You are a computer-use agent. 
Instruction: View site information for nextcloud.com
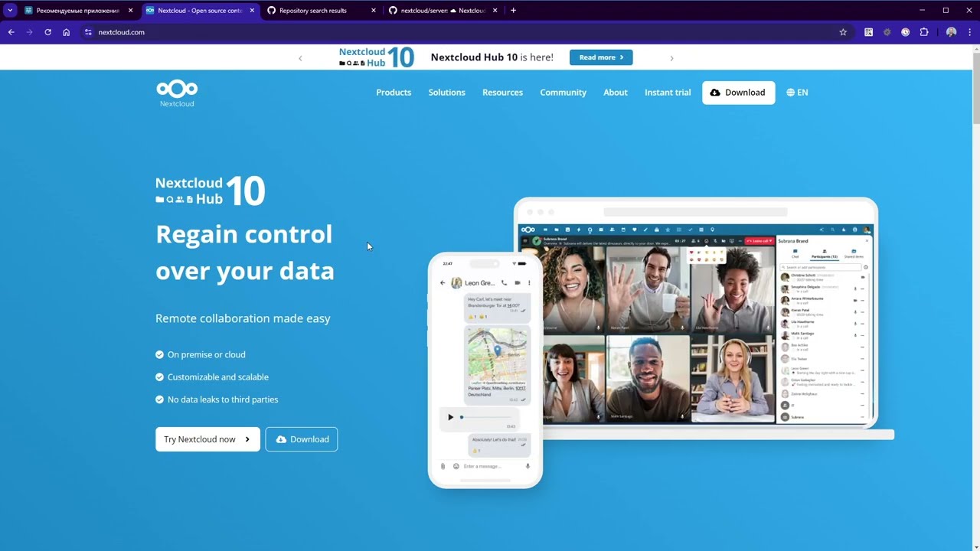(88, 32)
